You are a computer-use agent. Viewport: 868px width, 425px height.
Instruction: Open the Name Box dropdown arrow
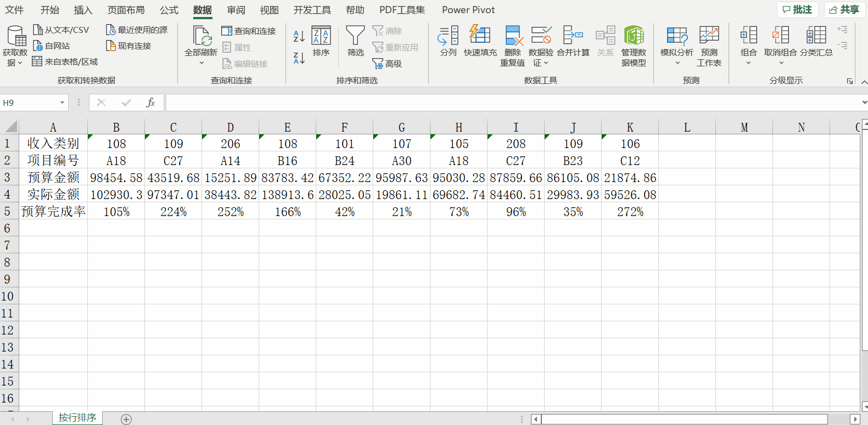(62, 103)
